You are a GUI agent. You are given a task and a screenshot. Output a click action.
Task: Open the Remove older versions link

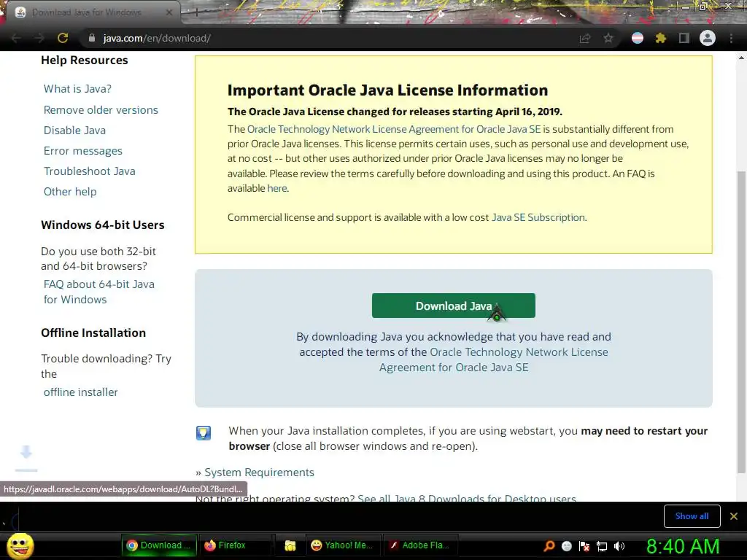[x=101, y=110]
